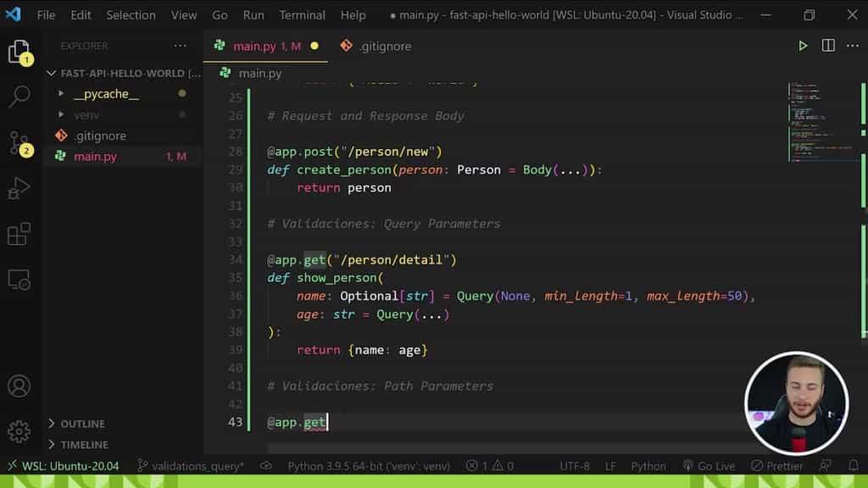868x488 pixels.
Task: Open the Extensions view
Action: [20, 235]
